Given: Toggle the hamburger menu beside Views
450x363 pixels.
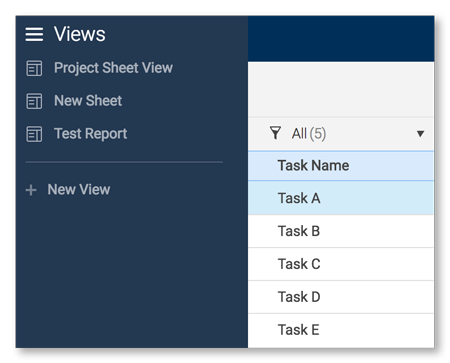Looking at the screenshot, I should [x=34, y=34].
